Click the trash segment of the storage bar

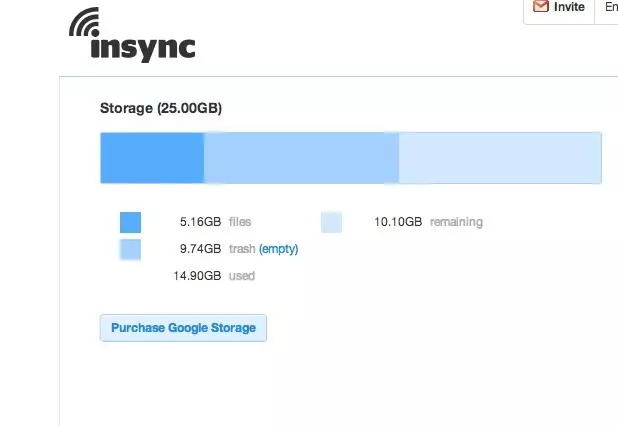point(301,158)
